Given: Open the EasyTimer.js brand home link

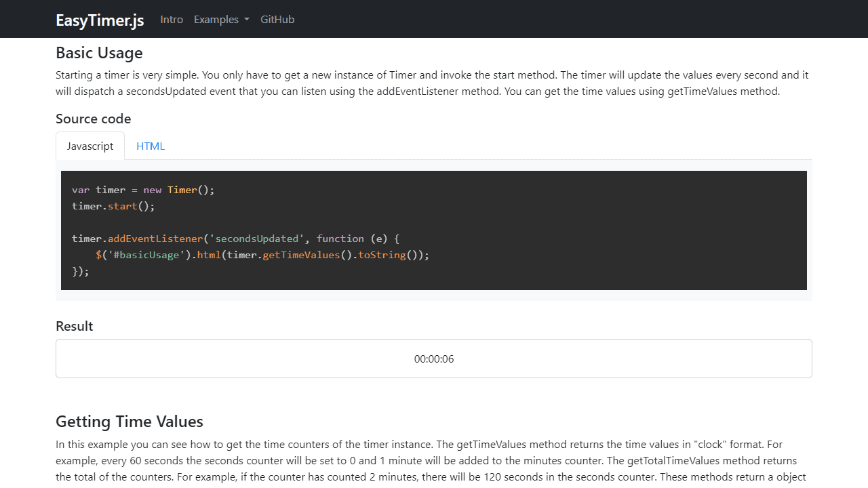Looking at the screenshot, I should coord(100,20).
